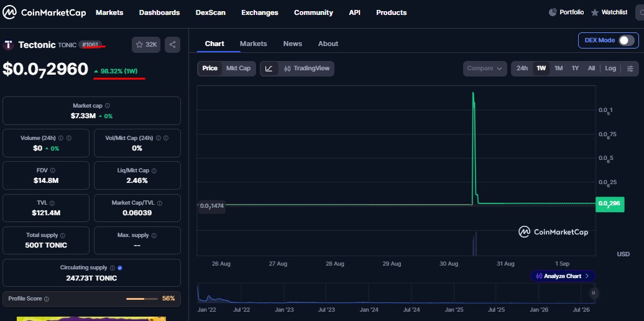The width and height of the screenshot is (644, 321).
Task: Switch to the About tab
Action: pos(328,44)
